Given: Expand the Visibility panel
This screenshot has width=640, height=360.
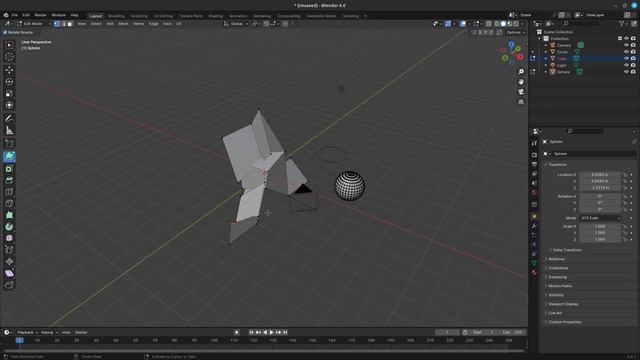Looking at the screenshot, I should click(x=556, y=295).
